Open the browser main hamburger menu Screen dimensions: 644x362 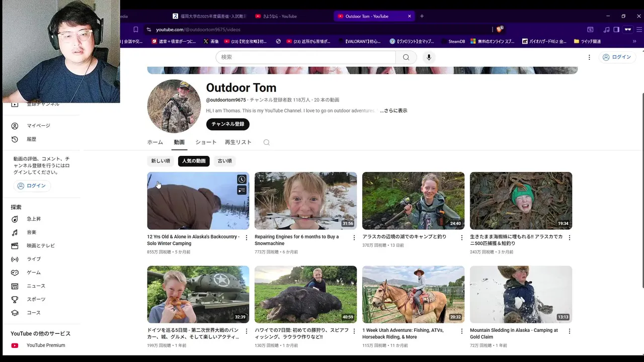coord(639,30)
